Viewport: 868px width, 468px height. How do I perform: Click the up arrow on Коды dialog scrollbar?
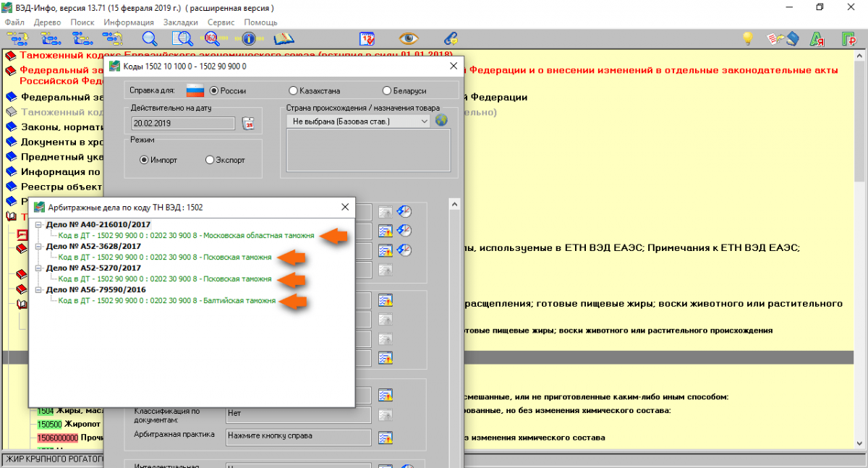(x=455, y=205)
